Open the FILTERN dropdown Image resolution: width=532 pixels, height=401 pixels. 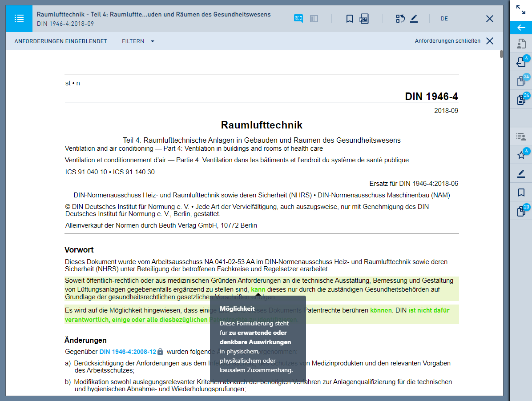coord(138,41)
